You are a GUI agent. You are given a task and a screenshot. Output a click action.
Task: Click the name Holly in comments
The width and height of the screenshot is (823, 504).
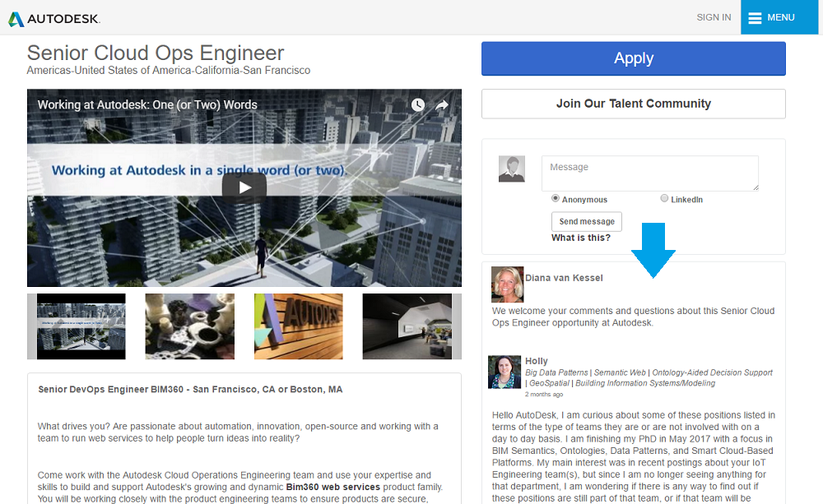[537, 361]
